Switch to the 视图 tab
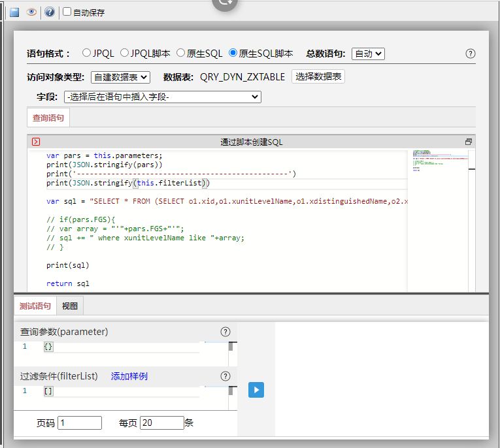The height and width of the screenshot is (448, 500). (x=70, y=306)
